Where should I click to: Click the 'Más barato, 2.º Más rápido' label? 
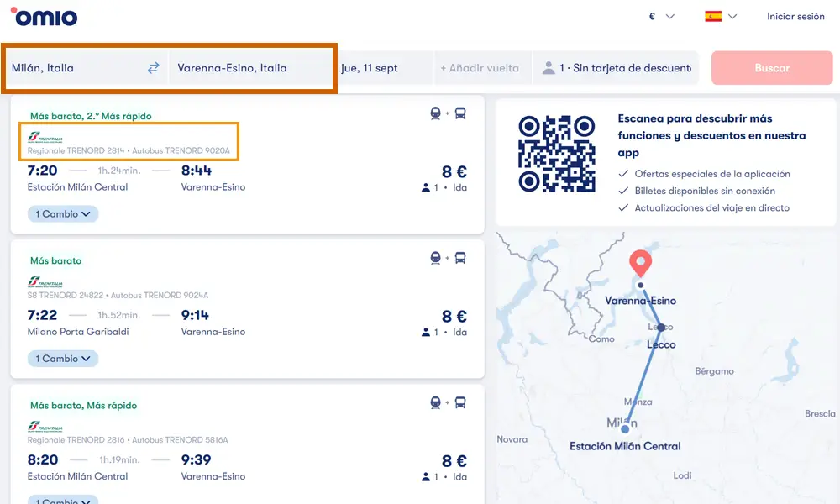tap(91, 116)
